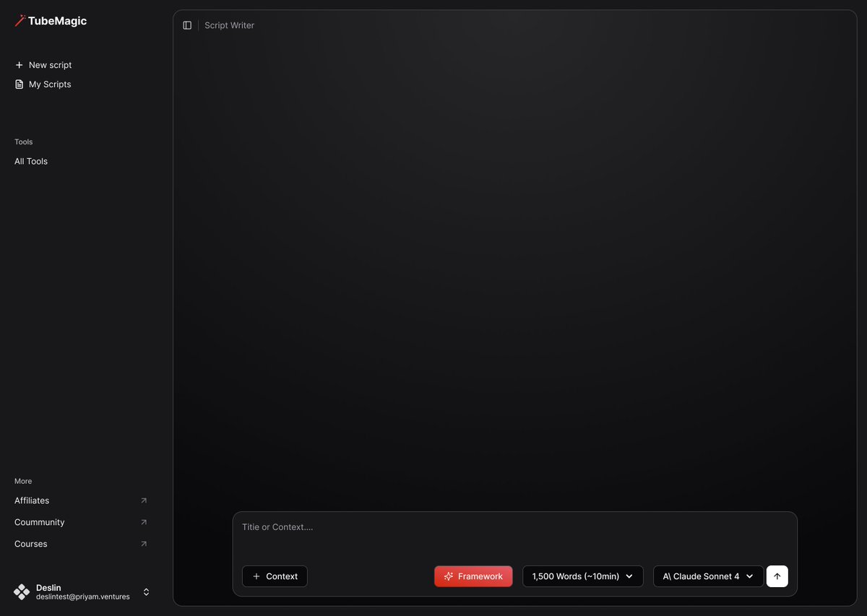
Task: Open the Courses link
Action: [x=31, y=544]
